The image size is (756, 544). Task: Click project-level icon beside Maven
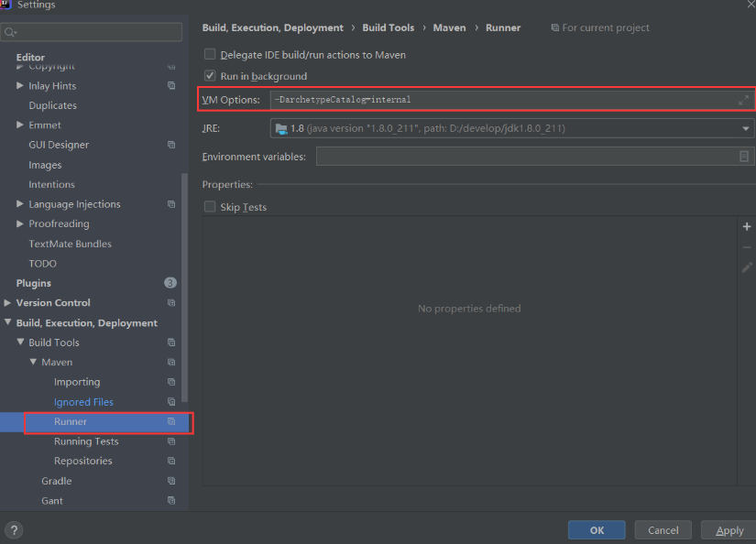pos(171,362)
